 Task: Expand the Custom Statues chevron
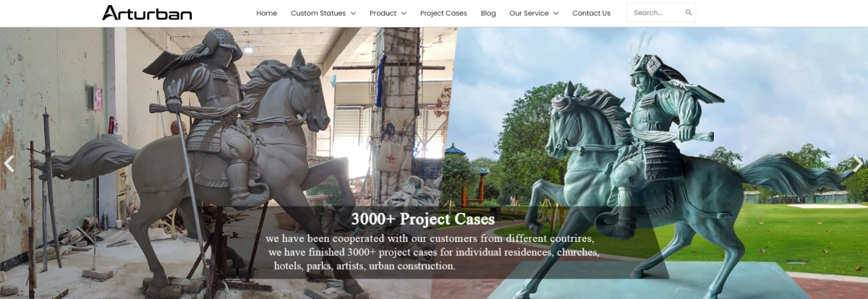pos(353,13)
